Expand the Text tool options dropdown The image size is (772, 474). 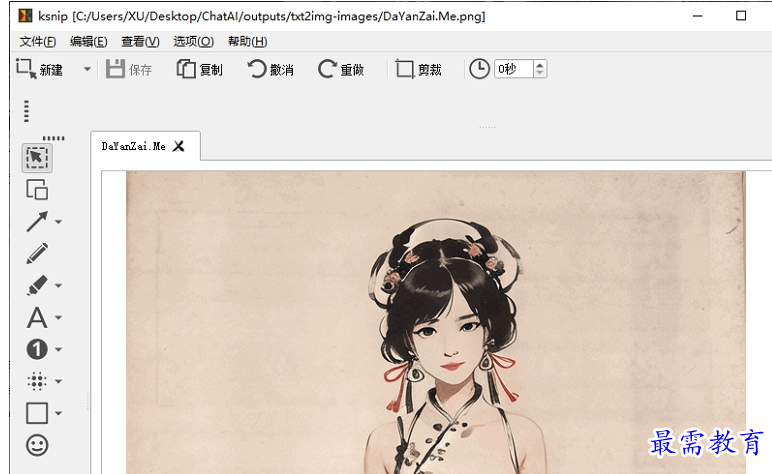pos(58,317)
